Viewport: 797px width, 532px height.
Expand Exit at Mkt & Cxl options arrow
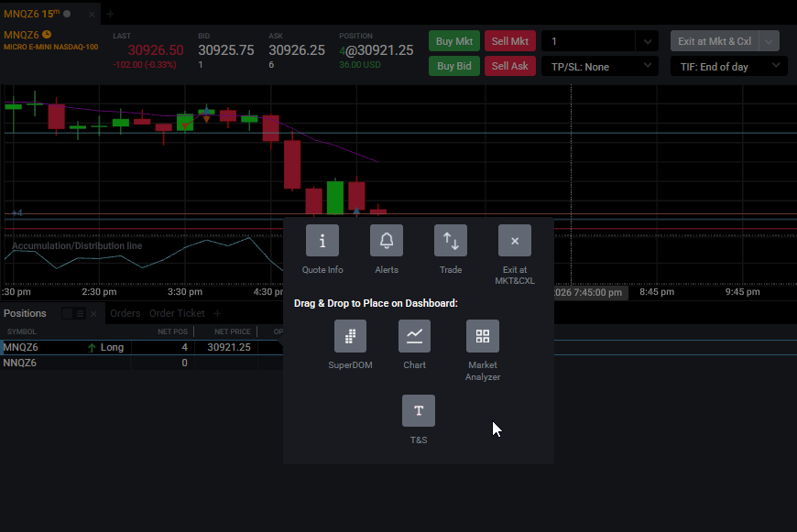click(x=769, y=41)
